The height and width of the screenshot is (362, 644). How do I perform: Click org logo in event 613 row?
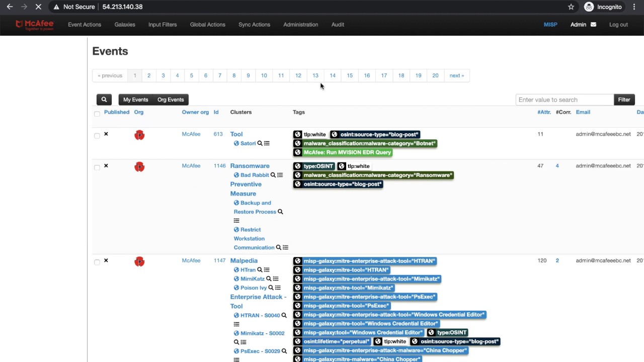pyautogui.click(x=139, y=135)
